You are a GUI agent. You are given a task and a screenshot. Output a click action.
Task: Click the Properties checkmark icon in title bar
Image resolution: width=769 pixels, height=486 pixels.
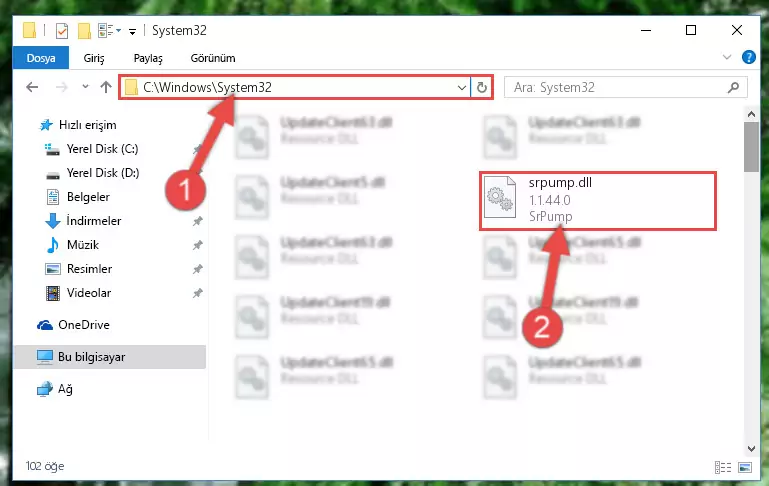62,31
